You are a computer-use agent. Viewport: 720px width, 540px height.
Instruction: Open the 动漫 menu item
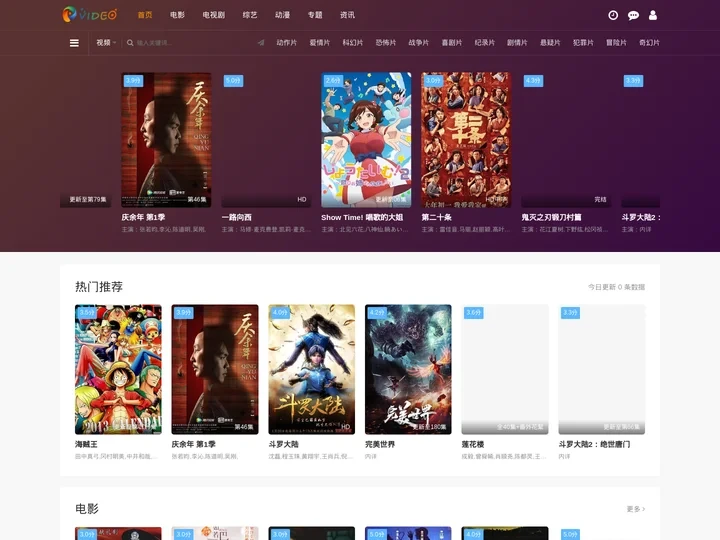tap(282, 15)
